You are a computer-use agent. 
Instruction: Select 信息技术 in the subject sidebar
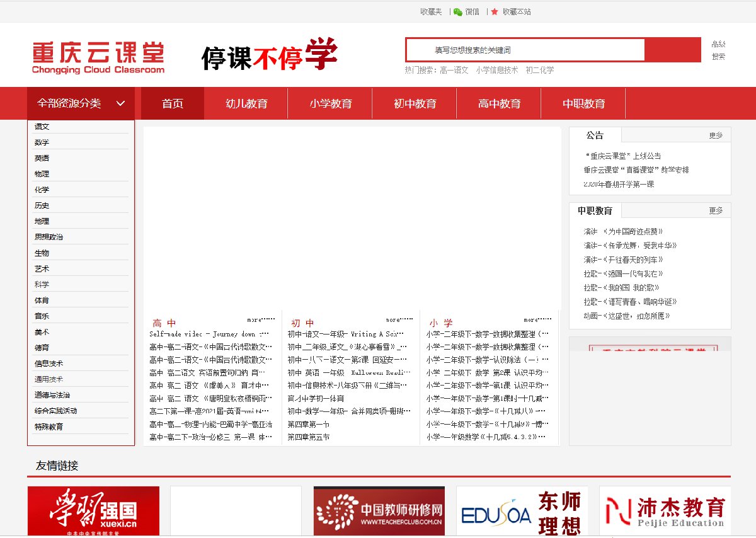click(49, 363)
